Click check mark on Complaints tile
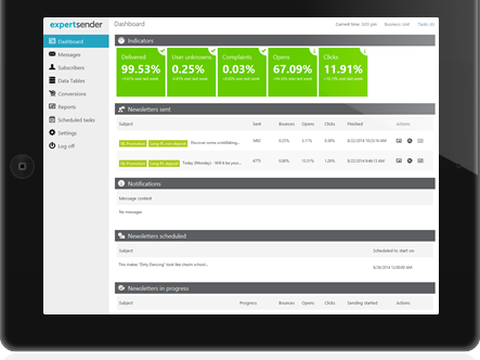 point(263,51)
